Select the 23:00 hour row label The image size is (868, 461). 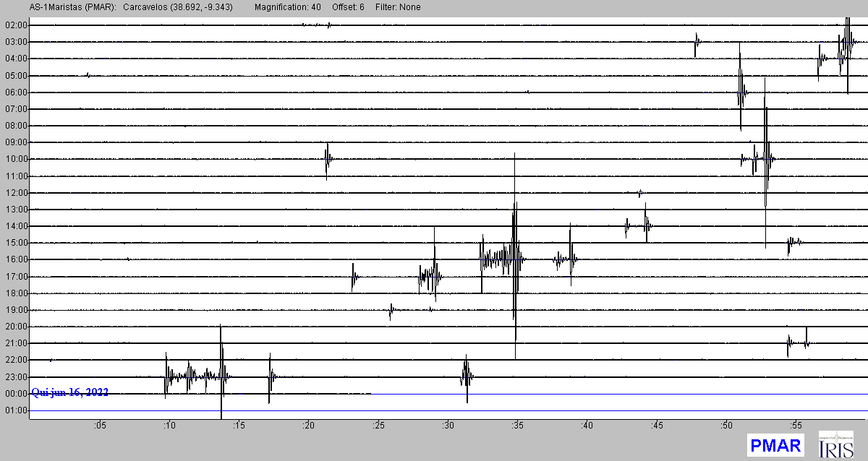coord(15,376)
